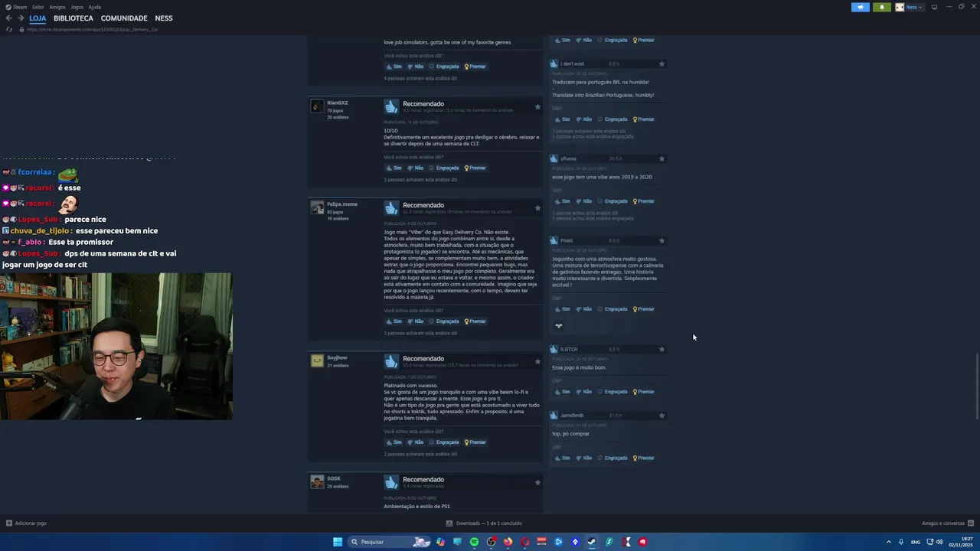The width and height of the screenshot is (980, 551).
Task: Go back with the Steam back arrow
Action: 8,18
